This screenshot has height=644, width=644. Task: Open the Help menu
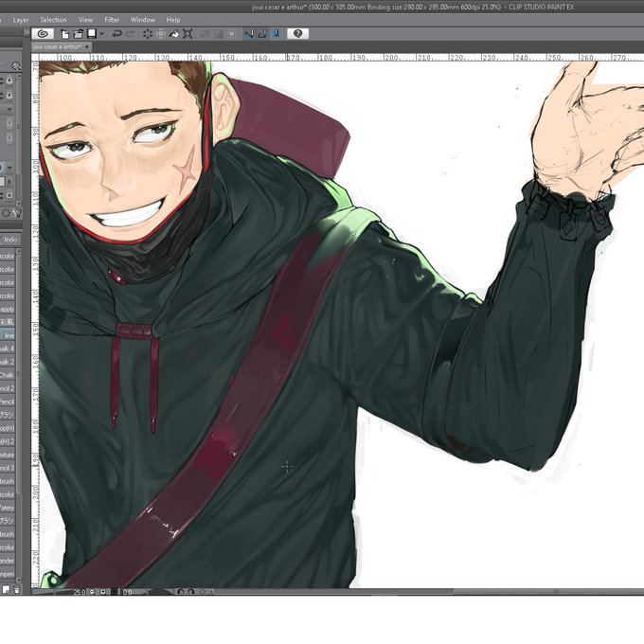click(x=173, y=20)
